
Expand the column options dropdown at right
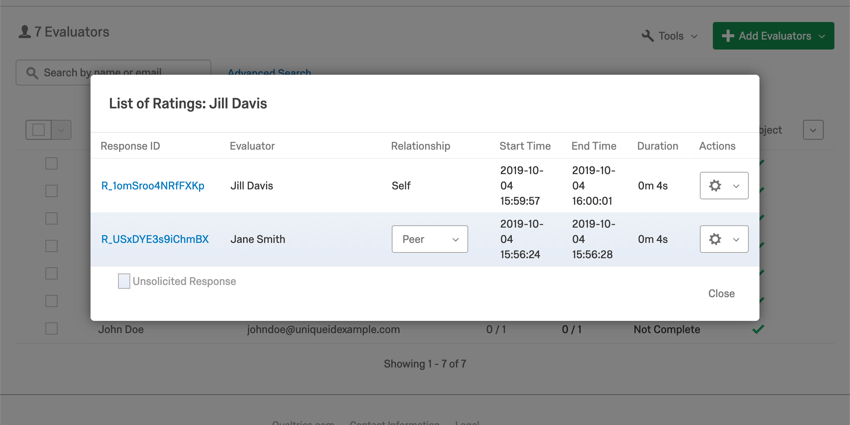pyautogui.click(x=813, y=130)
